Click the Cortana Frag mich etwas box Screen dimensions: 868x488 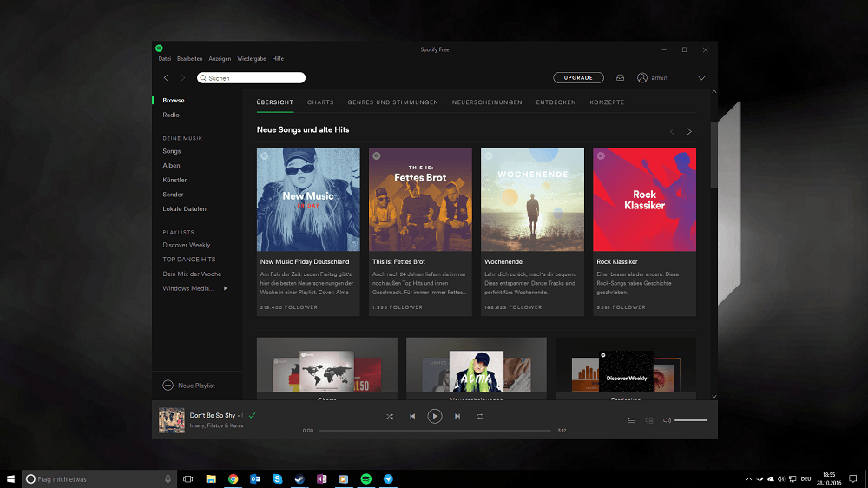(100, 479)
